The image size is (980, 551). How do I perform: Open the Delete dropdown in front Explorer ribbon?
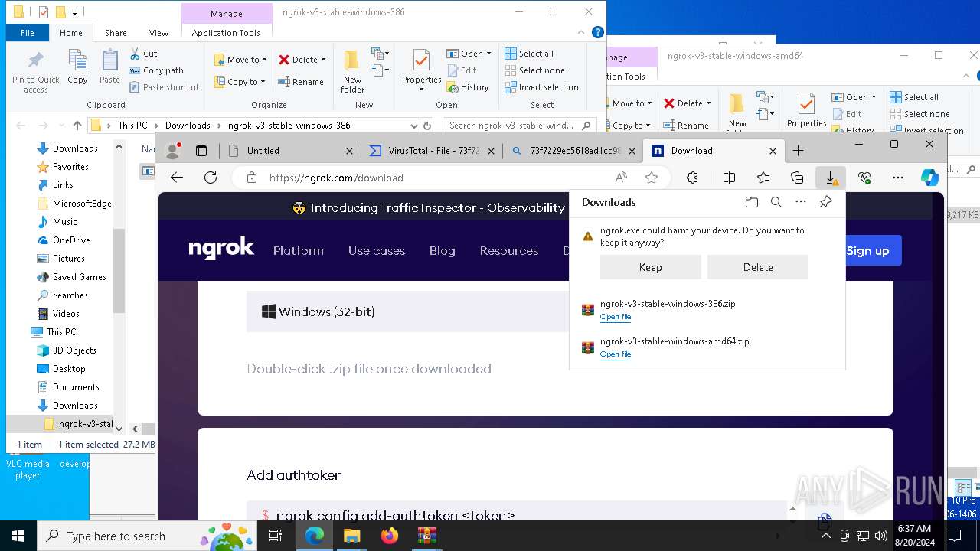302,60
